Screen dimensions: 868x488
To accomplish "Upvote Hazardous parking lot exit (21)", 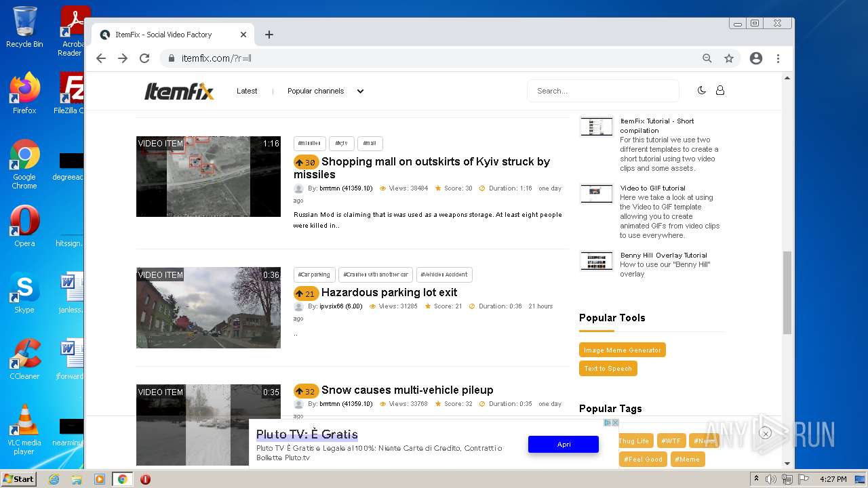I will coord(307,293).
